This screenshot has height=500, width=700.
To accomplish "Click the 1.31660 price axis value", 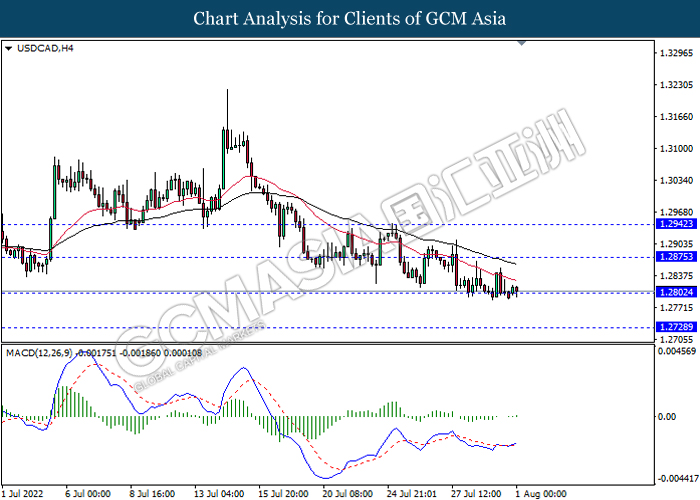I will (676, 117).
